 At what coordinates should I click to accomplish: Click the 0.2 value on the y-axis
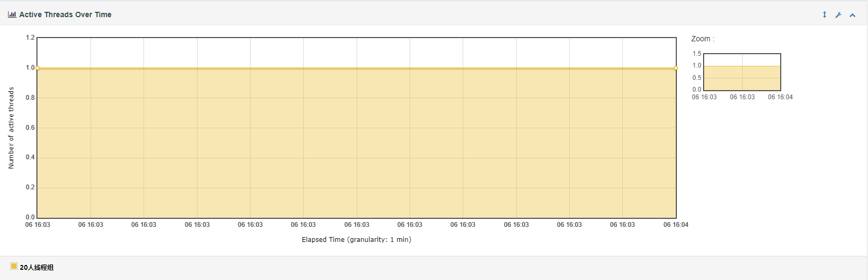pyautogui.click(x=30, y=187)
